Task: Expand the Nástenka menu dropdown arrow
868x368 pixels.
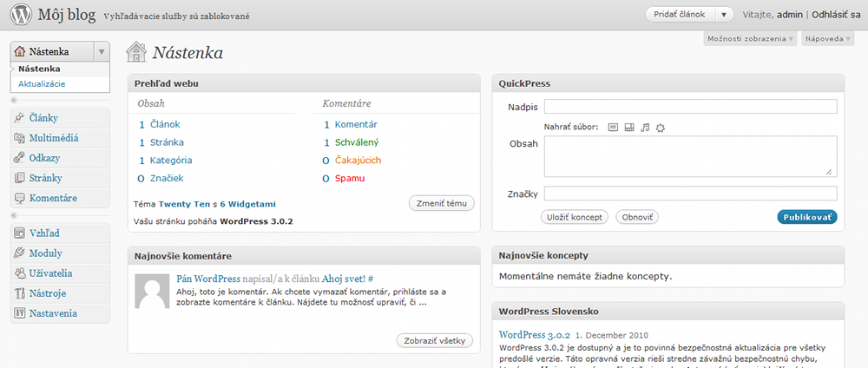Action: (102, 52)
